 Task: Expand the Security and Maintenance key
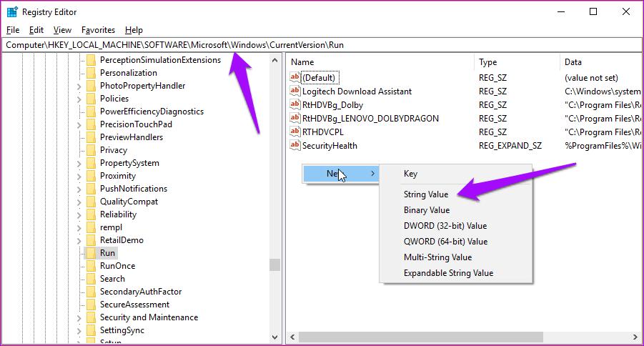(79, 317)
